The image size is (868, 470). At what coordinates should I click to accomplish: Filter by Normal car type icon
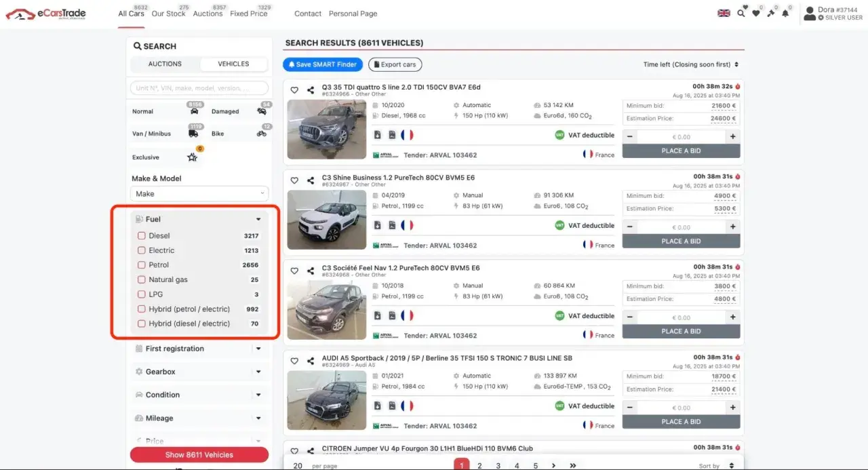193,111
